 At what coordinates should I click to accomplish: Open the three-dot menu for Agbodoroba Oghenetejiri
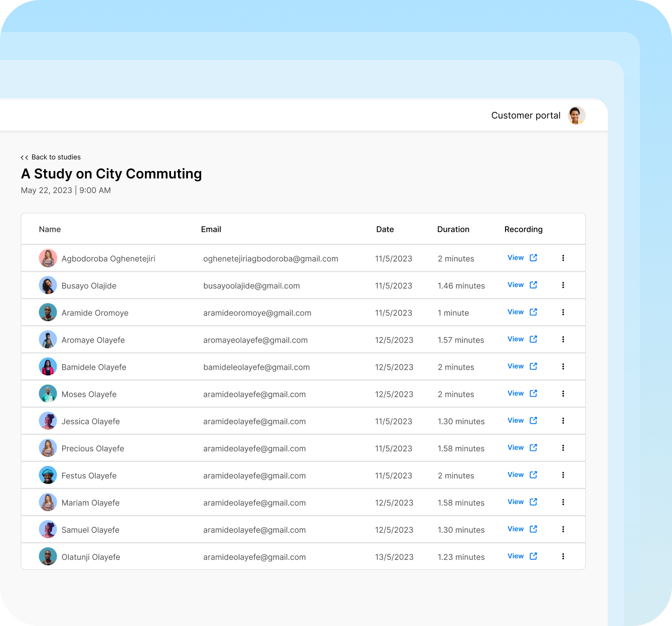point(563,258)
